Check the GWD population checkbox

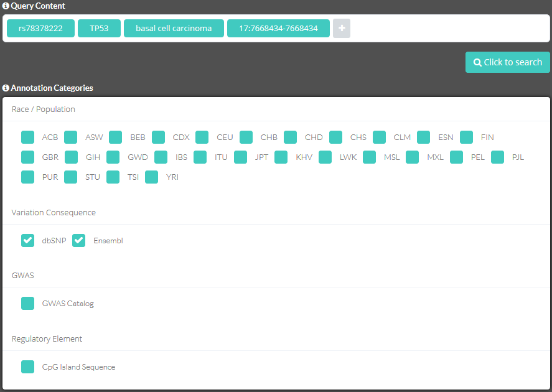[113, 157]
